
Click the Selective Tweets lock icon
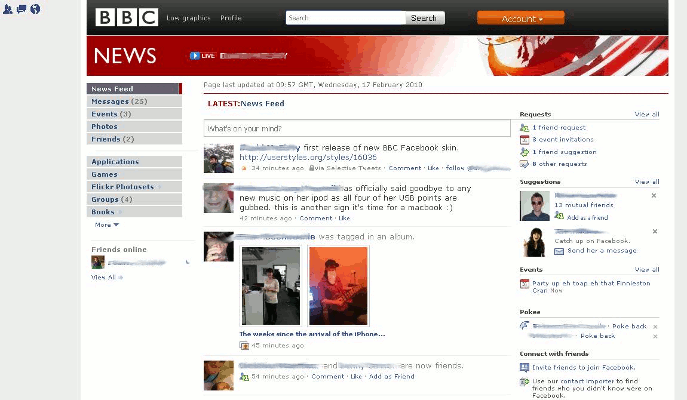coord(312,168)
